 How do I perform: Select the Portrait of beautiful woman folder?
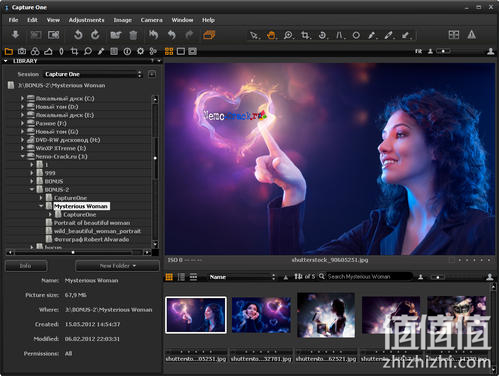point(92,223)
